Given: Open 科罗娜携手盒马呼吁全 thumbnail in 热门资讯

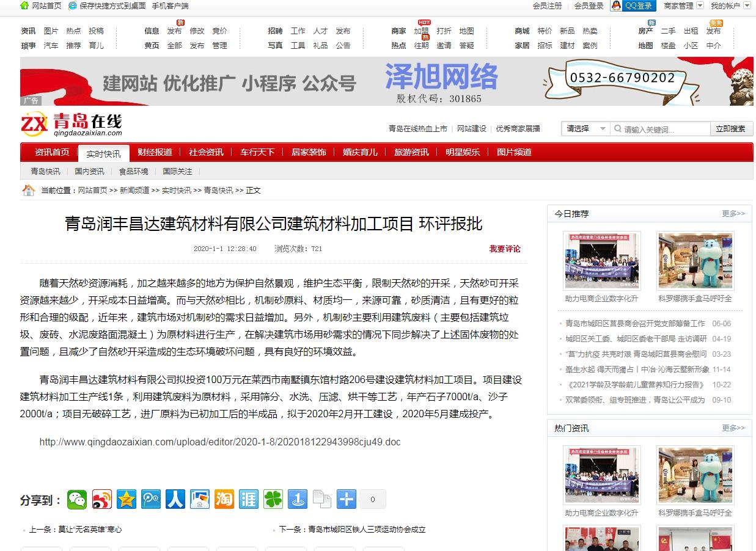Looking at the screenshot, I should [x=695, y=475].
